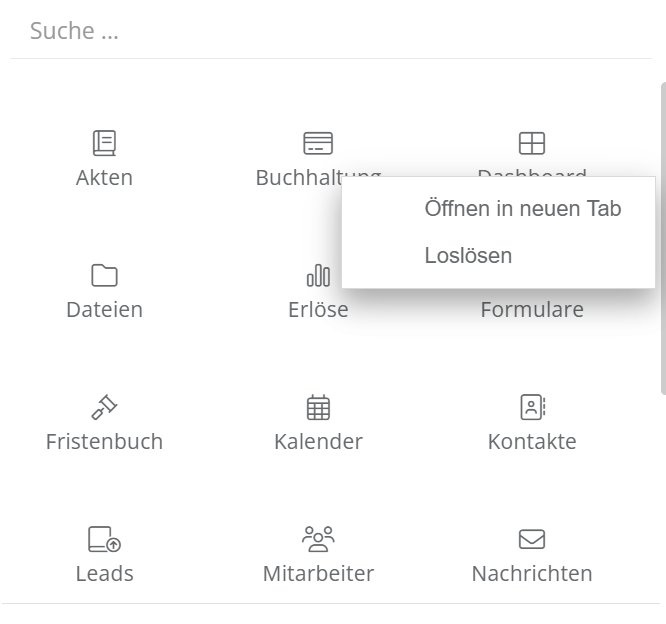This screenshot has width=666, height=624.
Task: Click the Erlöse bar chart icon
Action: pyautogui.click(x=318, y=275)
